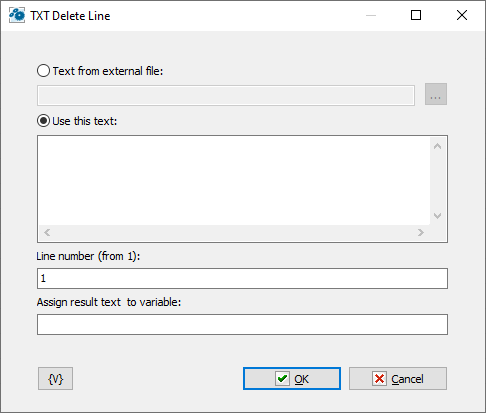This screenshot has height=413, width=486.
Task: Click the TXT Delete Line app icon
Action: [x=17, y=15]
